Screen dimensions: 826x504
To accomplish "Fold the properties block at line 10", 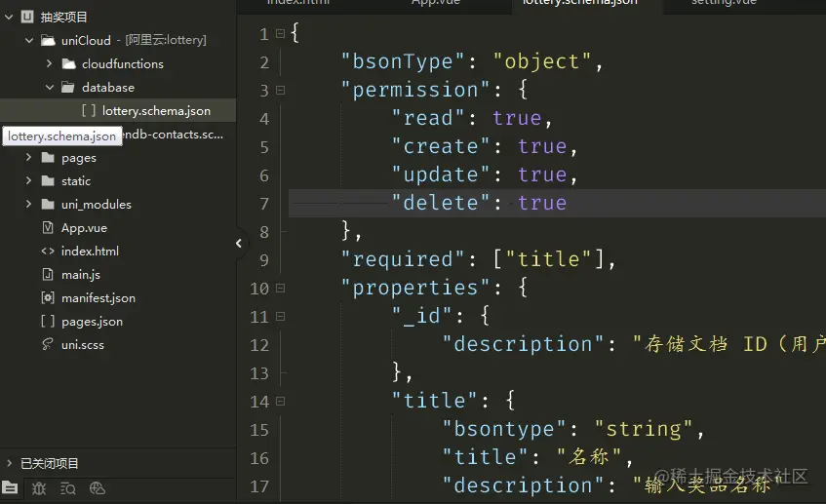I will point(280,289).
